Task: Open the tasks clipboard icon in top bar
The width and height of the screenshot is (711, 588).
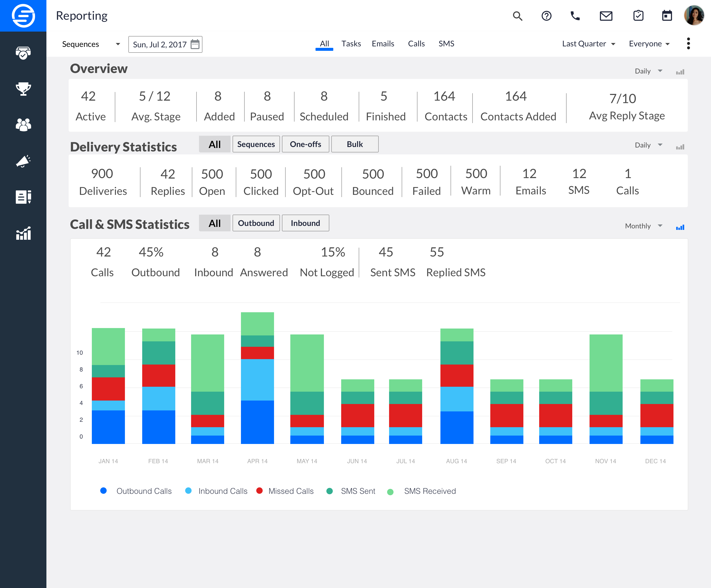Action: [638, 16]
